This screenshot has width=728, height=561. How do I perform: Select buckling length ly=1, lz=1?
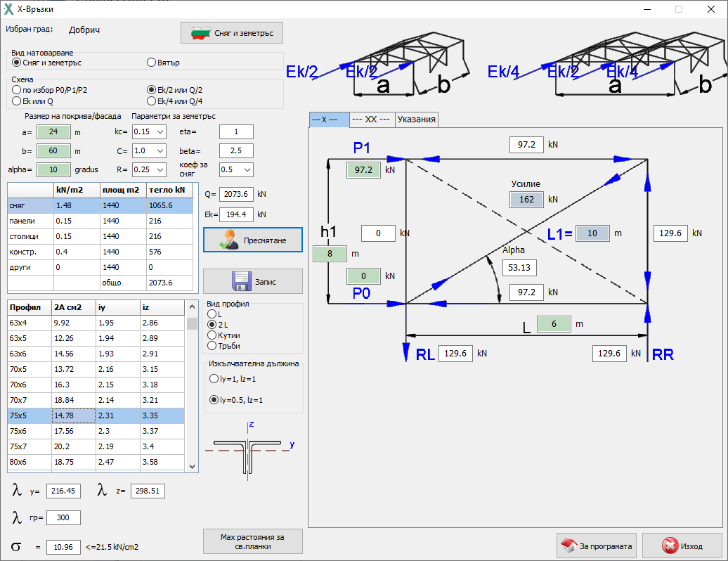(x=214, y=379)
